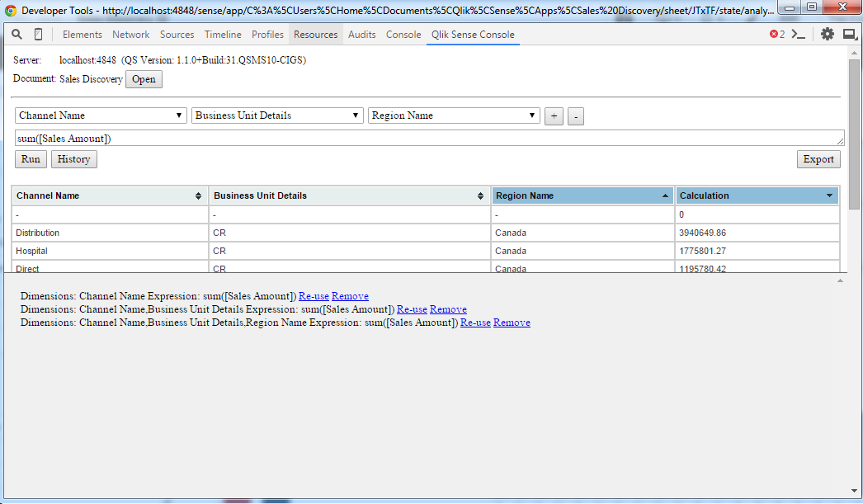The width and height of the screenshot is (863, 504).
Task: Switch to the Elements tab
Action: tap(82, 34)
